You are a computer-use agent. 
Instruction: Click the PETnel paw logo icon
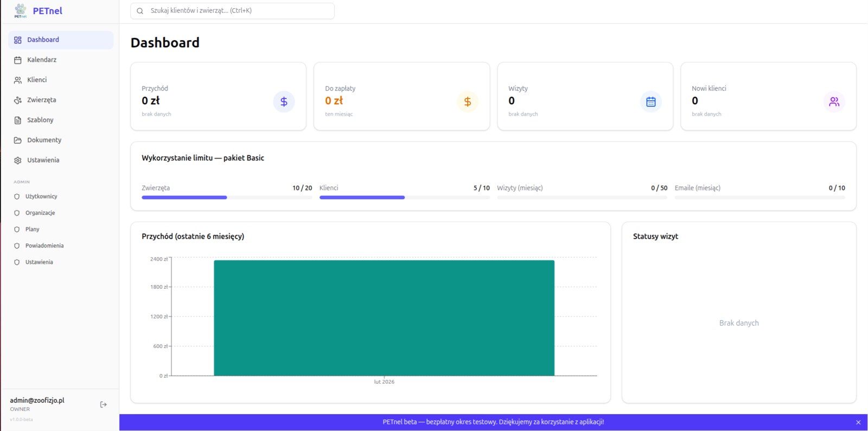pyautogui.click(x=21, y=10)
